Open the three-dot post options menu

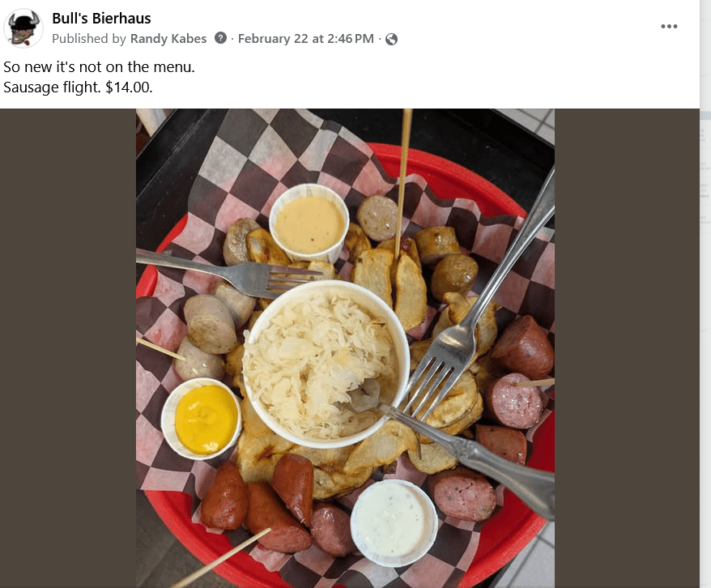(669, 26)
